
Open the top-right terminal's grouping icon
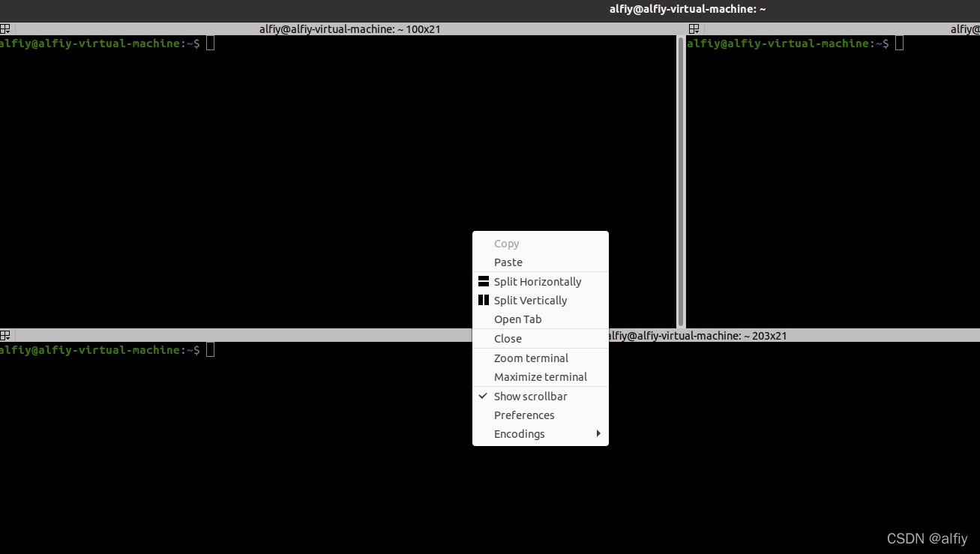pos(694,29)
